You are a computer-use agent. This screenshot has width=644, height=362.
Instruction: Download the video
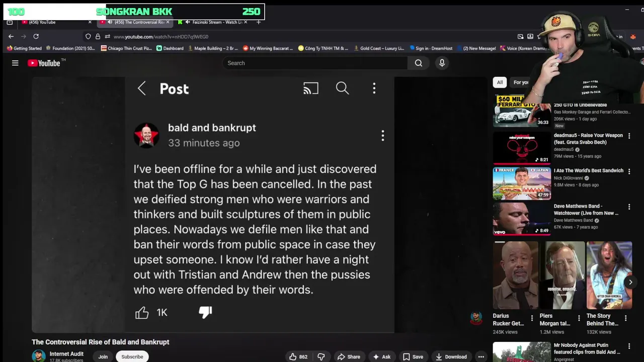click(x=451, y=356)
